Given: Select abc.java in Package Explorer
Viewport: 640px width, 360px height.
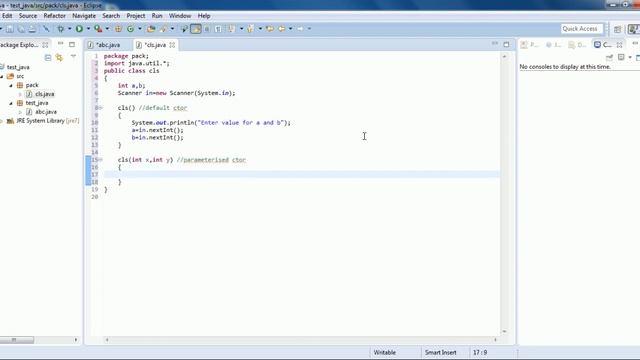Looking at the screenshot, I should point(46,112).
